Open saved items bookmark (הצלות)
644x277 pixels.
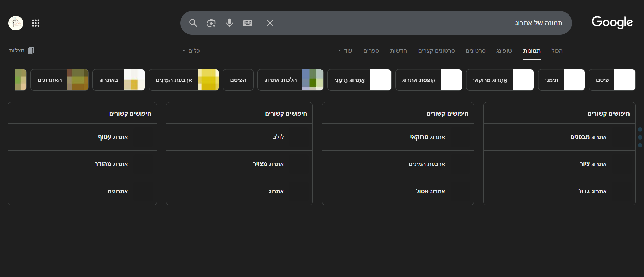[21, 51]
